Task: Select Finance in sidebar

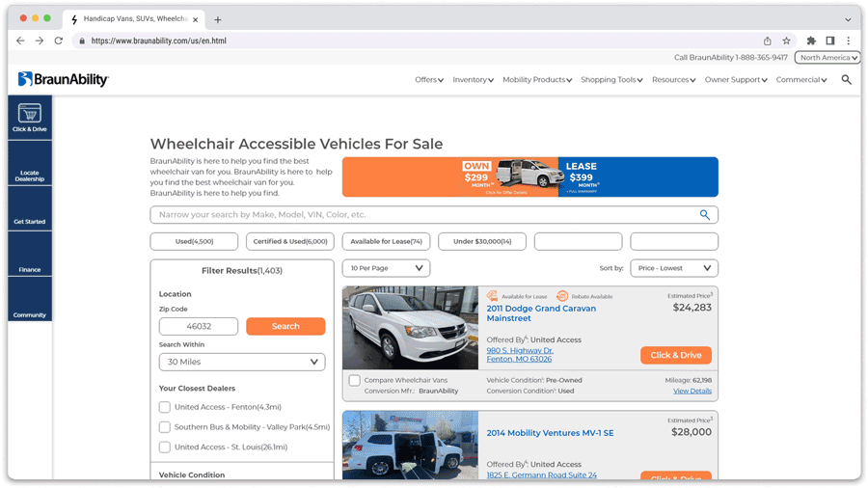Action: (x=29, y=255)
